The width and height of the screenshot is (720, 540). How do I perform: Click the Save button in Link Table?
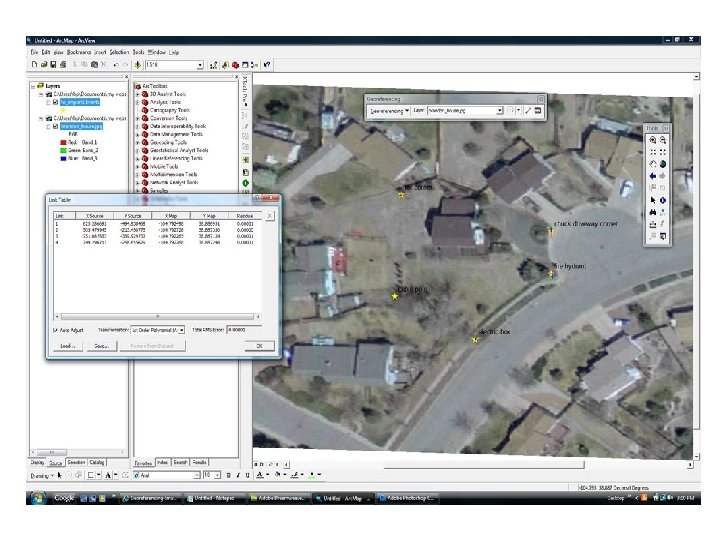click(x=102, y=346)
